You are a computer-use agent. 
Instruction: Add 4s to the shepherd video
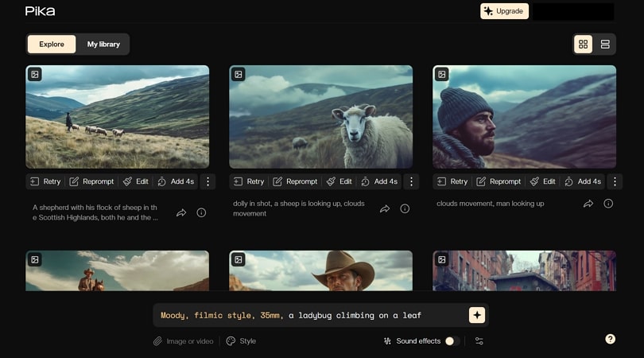176,181
